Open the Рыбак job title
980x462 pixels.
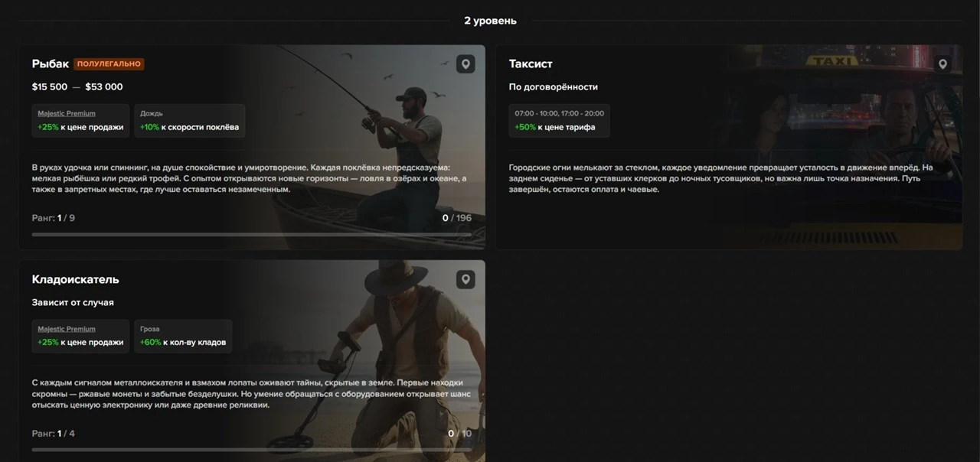pyautogui.click(x=51, y=64)
